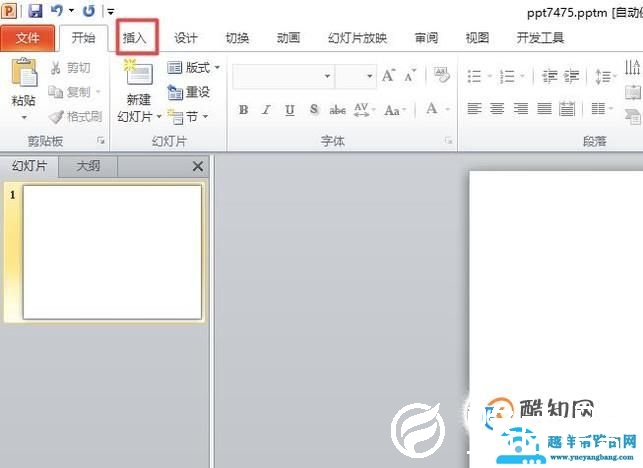Open the font size combo box
Viewport: 643px width, 468px height.
[356, 76]
